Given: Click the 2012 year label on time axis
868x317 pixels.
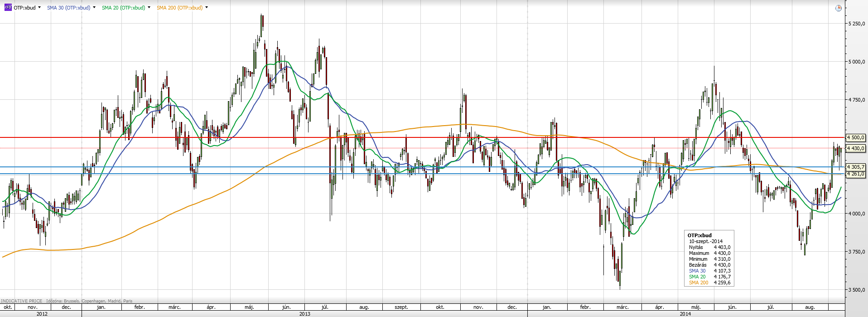Looking at the screenshot, I should click(42, 314).
